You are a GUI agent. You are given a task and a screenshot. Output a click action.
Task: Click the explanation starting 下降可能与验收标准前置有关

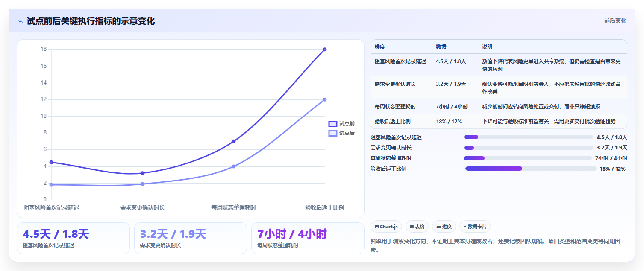pos(549,122)
